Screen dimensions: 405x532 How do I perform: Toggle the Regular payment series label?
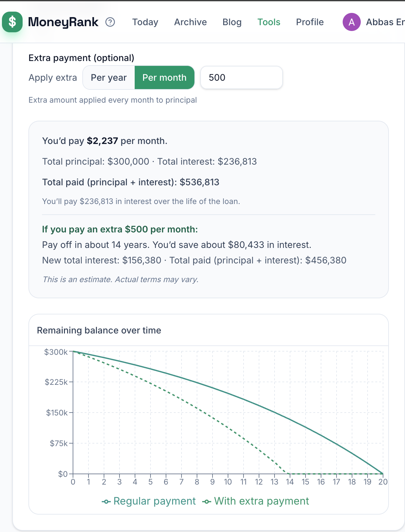point(154,501)
